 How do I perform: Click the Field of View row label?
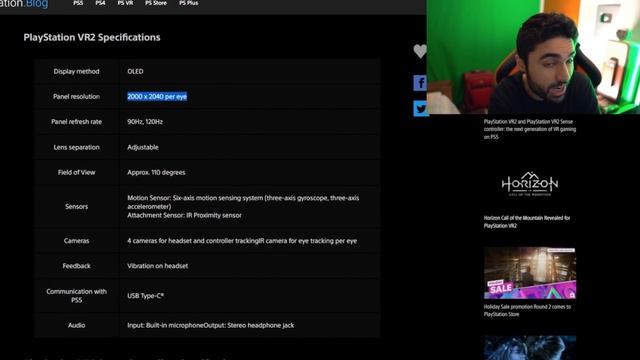76,173
